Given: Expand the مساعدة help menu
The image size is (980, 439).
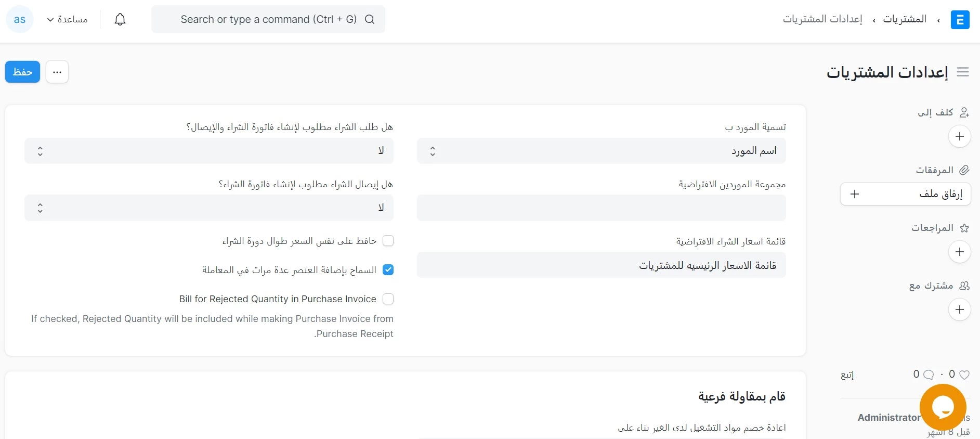Looking at the screenshot, I should pos(67,19).
